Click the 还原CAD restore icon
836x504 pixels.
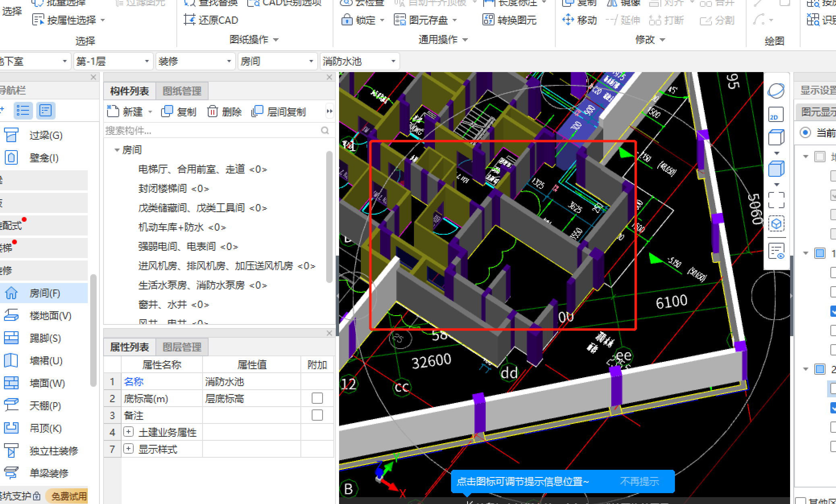pyautogui.click(x=189, y=20)
